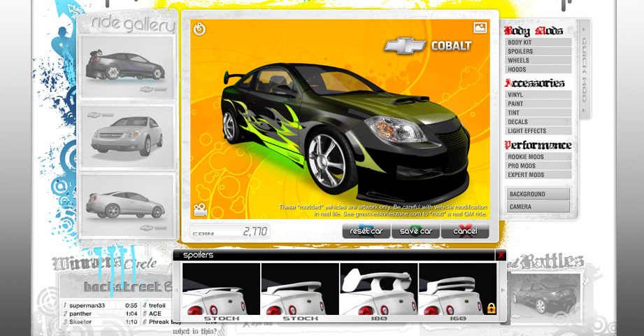Select the black modded car in ride gallery

pos(127,66)
